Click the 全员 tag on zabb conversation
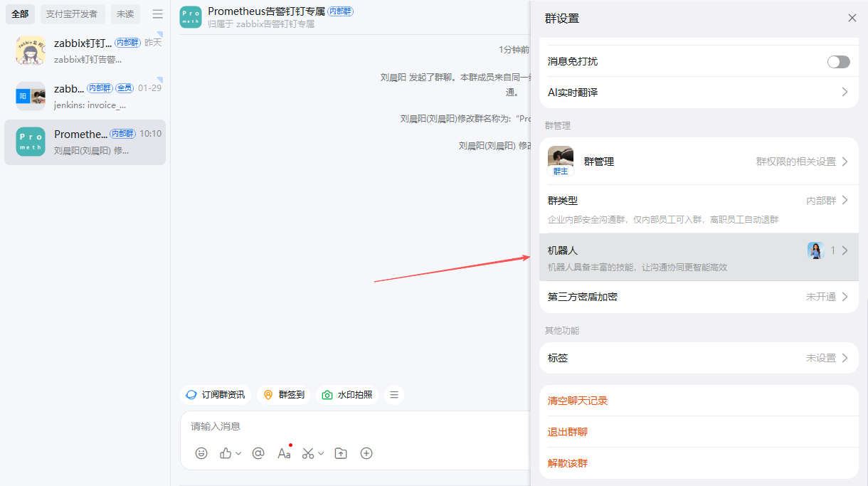 (x=125, y=88)
